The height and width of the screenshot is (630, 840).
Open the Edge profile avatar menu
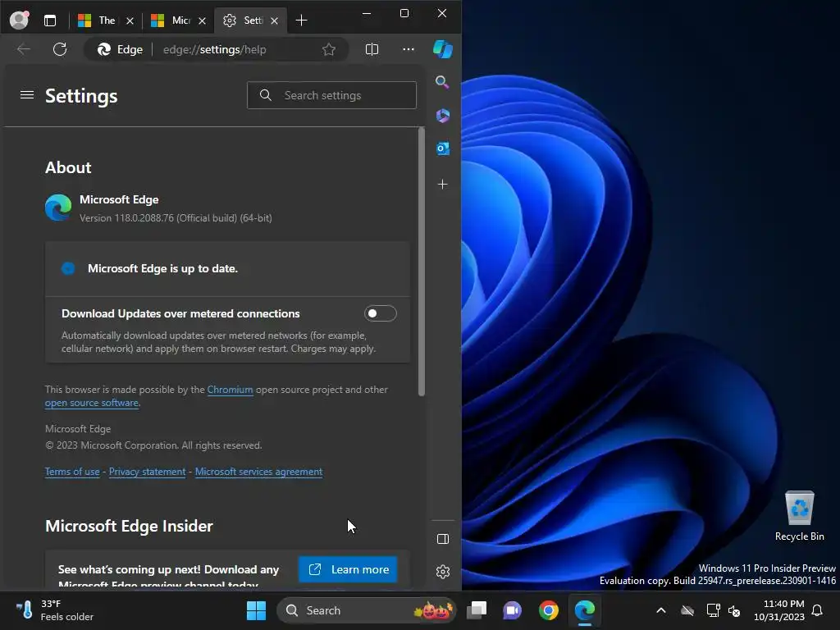[20, 21]
